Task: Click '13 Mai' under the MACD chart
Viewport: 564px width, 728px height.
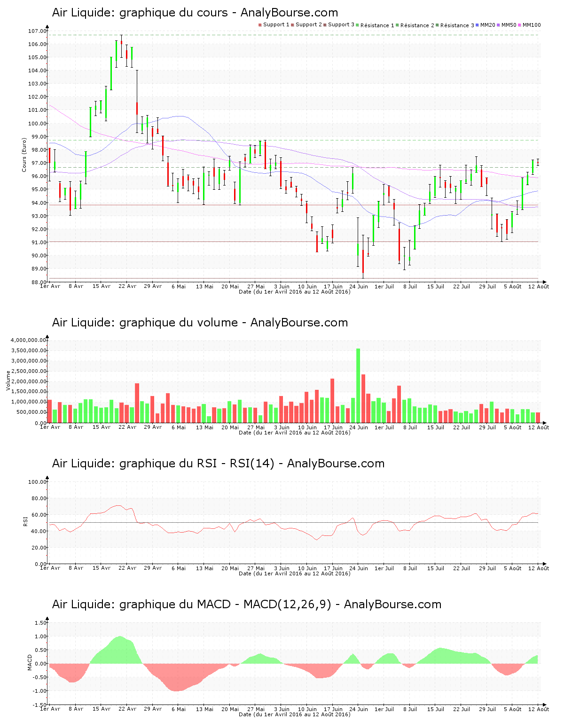Action: [204, 709]
